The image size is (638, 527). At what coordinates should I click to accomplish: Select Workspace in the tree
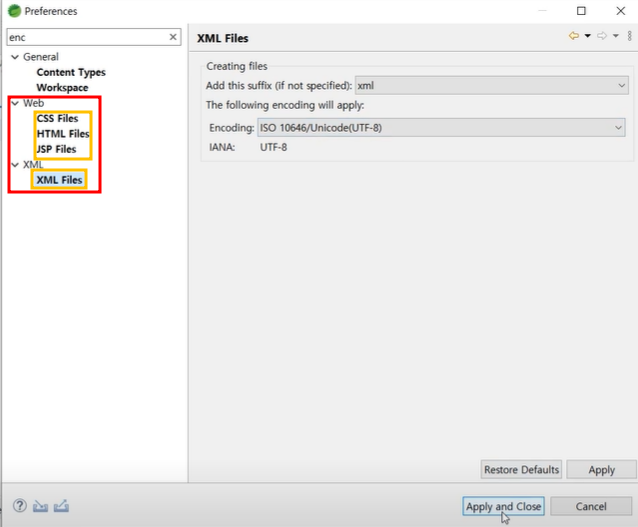pyautogui.click(x=62, y=88)
